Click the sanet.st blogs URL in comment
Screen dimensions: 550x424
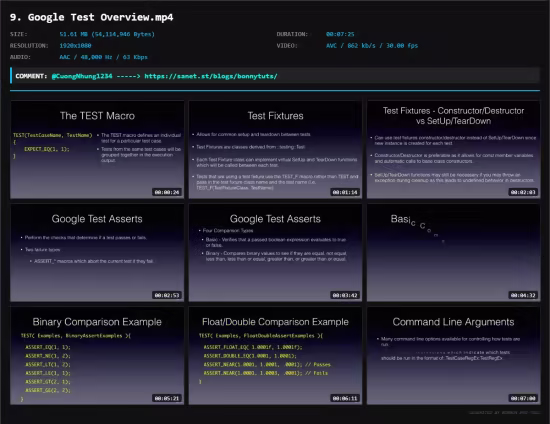click(211, 76)
